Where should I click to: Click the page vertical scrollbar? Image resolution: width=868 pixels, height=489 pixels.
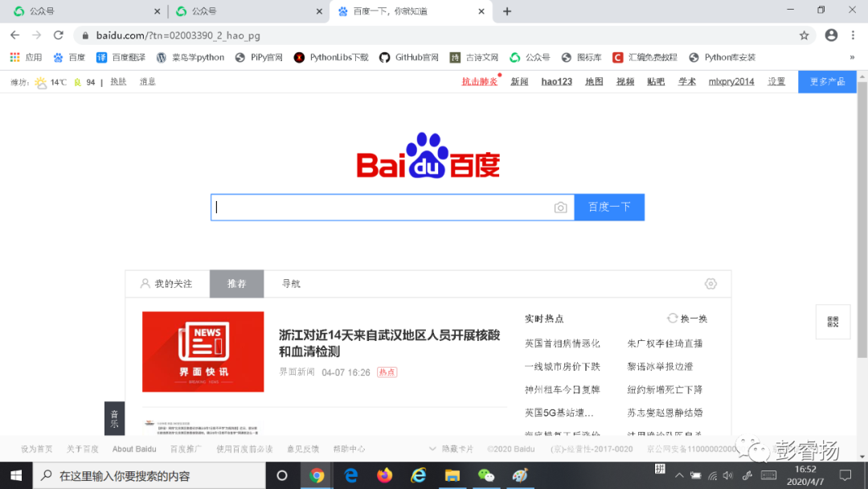click(862, 219)
